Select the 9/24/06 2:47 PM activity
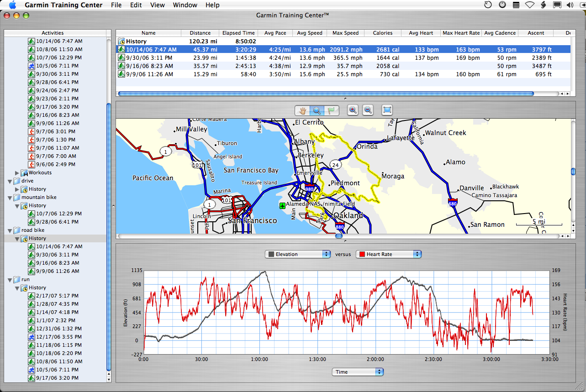The image size is (586, 392). 57,90
